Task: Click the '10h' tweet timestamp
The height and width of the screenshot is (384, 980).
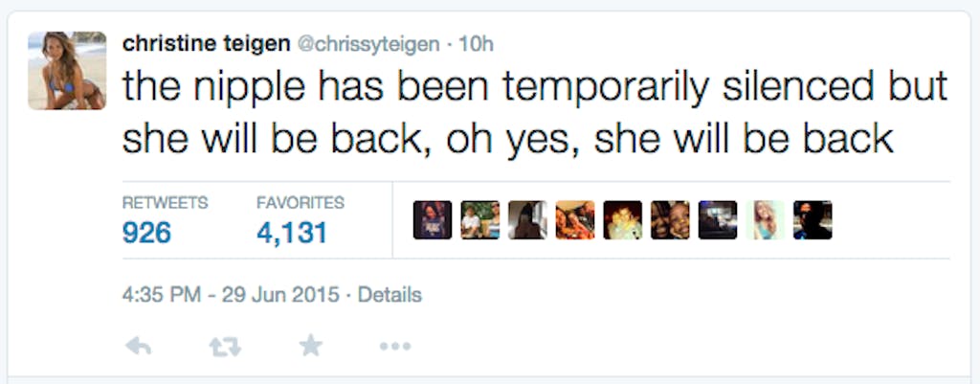Action: pyautogui.click(x=476, y=43)
